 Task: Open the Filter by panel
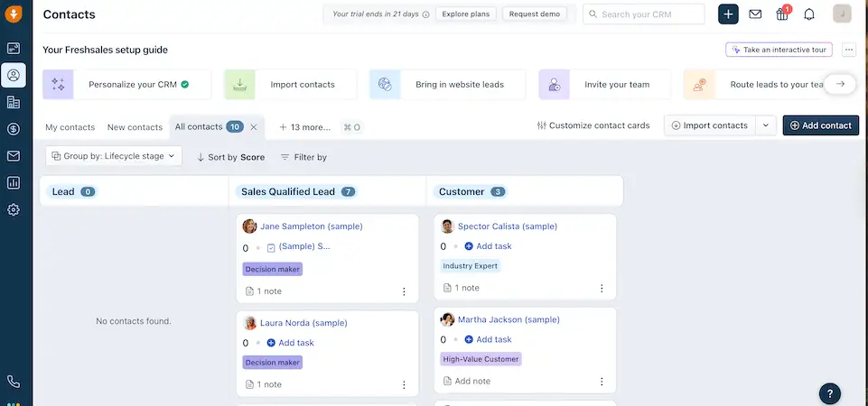click(303, 157)
